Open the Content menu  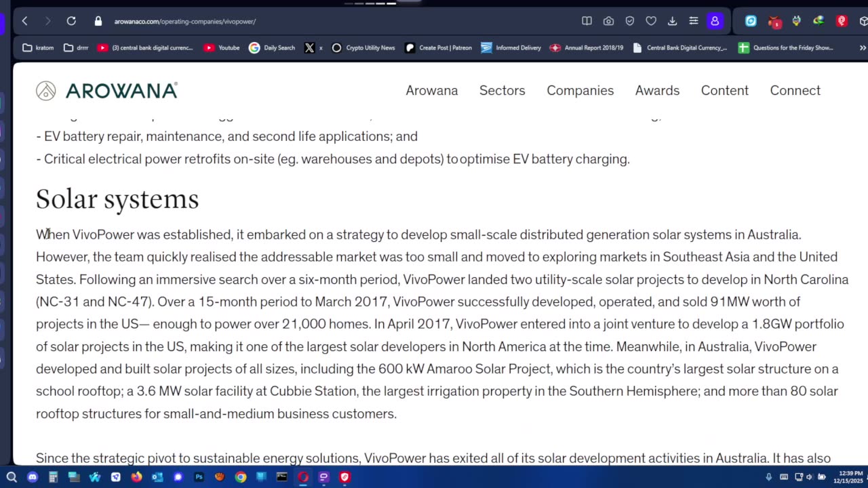click(725, 90)
